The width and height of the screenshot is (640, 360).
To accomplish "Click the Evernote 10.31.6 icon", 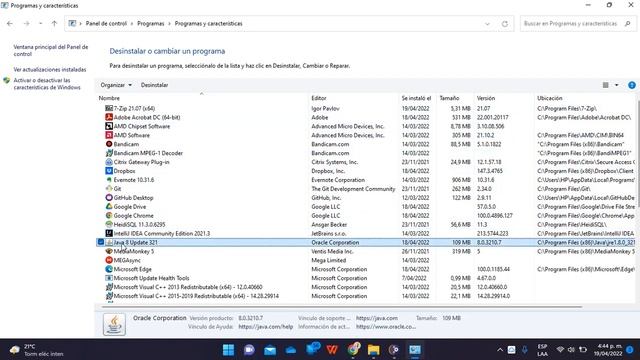I will (109, 180).
